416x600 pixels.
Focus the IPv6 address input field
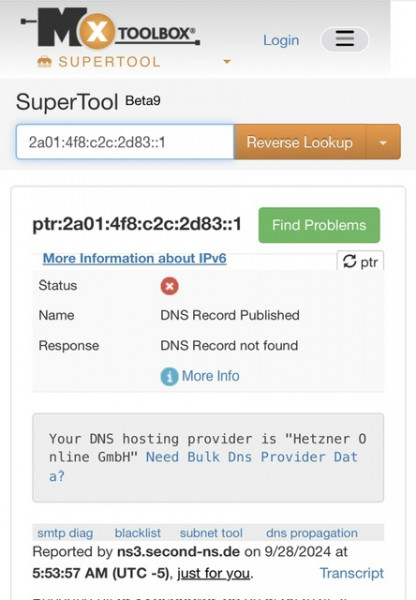[x=125, y=142]
